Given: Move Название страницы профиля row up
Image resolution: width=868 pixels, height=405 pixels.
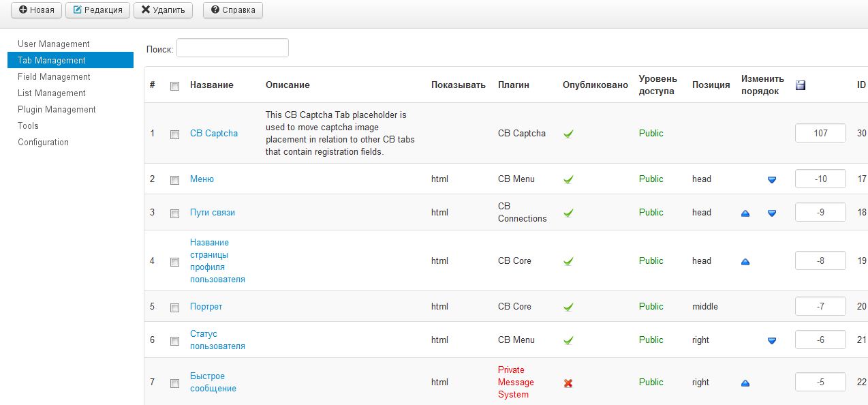Looking at the screenshot, I should coord(745,262).
